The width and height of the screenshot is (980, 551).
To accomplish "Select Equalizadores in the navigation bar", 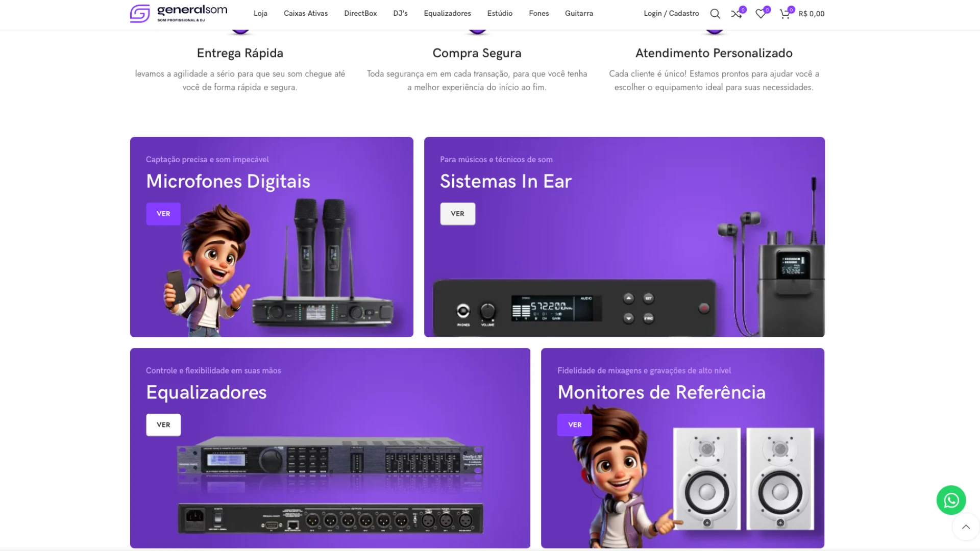I will pos(447,13).
